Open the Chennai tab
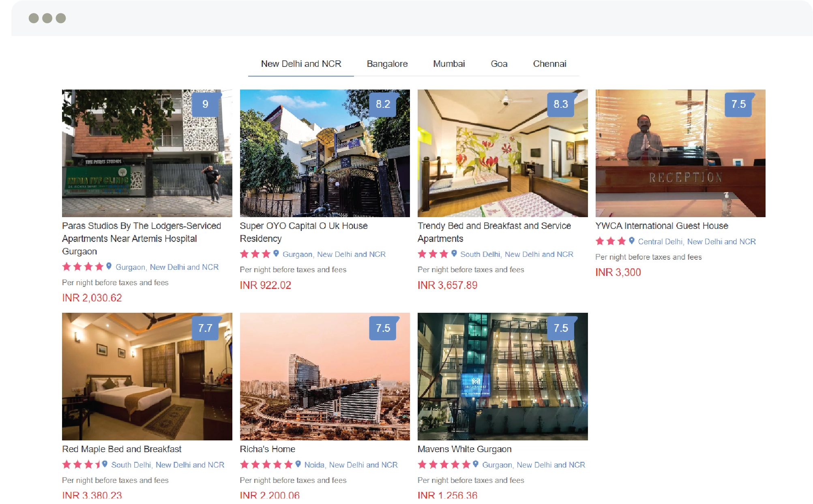 click(x=549, y=64)
